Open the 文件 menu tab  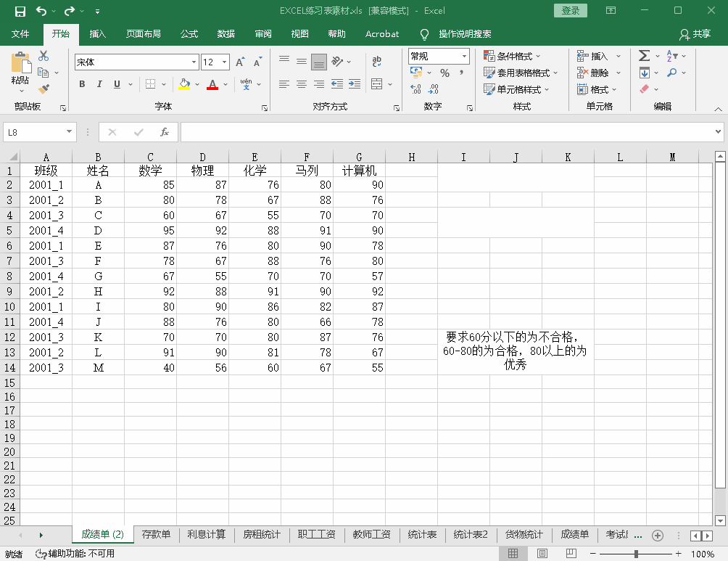tap(20, 33)
